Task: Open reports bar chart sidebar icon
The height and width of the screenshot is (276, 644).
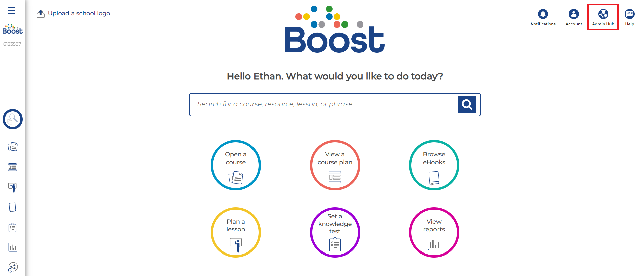Action: coord(13,247)
